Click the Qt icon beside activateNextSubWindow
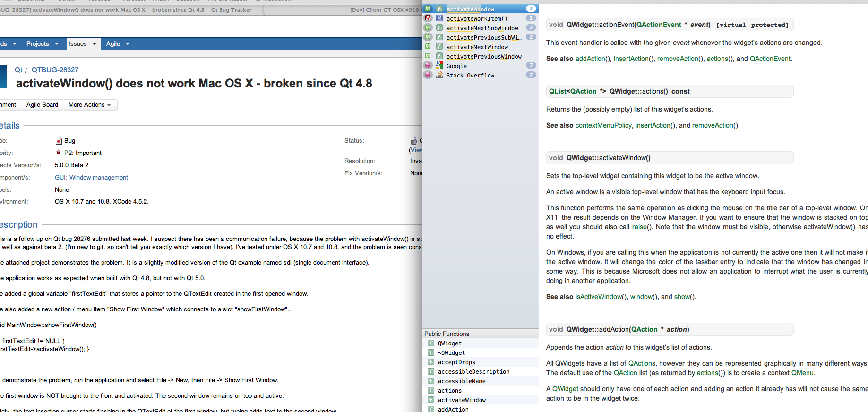 (x=428, y=27)
